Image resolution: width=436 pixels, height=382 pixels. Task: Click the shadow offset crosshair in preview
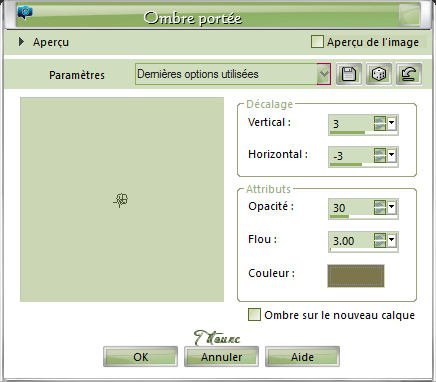(121, 200)
